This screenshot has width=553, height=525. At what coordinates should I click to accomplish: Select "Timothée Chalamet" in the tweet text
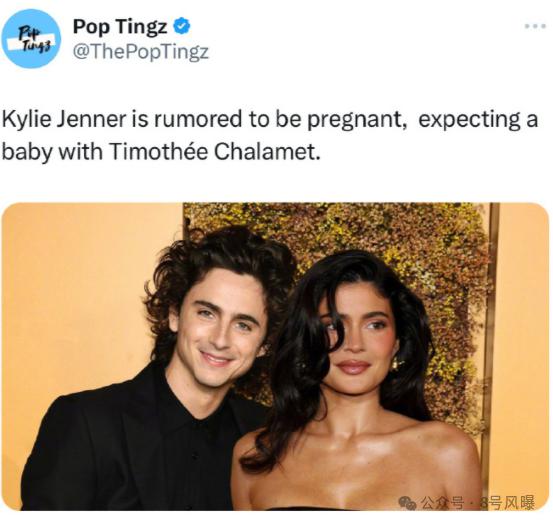point(215,152)
